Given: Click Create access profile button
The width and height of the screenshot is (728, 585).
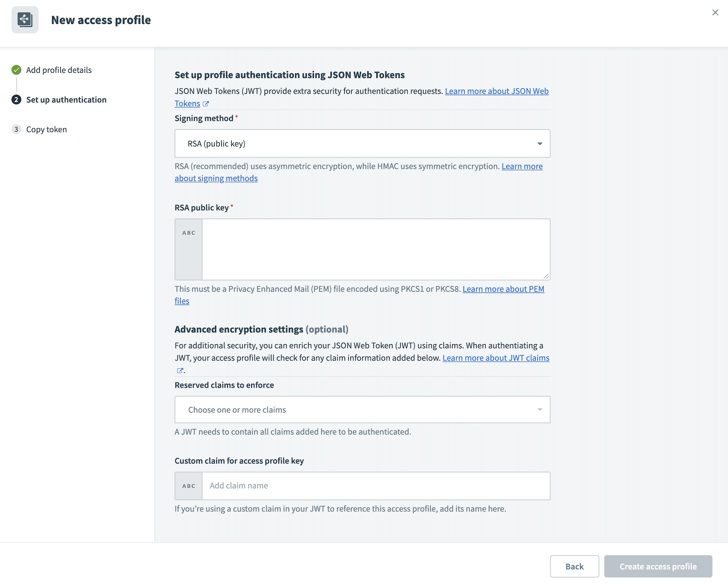Looking at the screenshot, I should pyautogui.click(x=658, y=566).
